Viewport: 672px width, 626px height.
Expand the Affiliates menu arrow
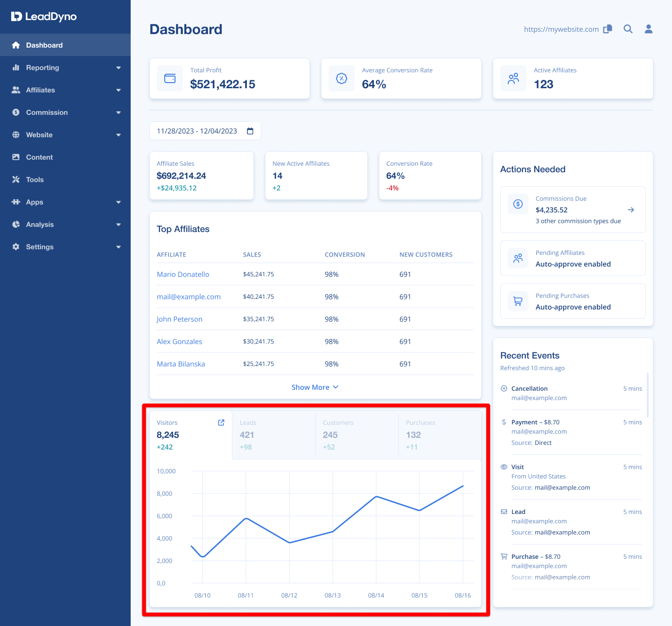(119, 90)
